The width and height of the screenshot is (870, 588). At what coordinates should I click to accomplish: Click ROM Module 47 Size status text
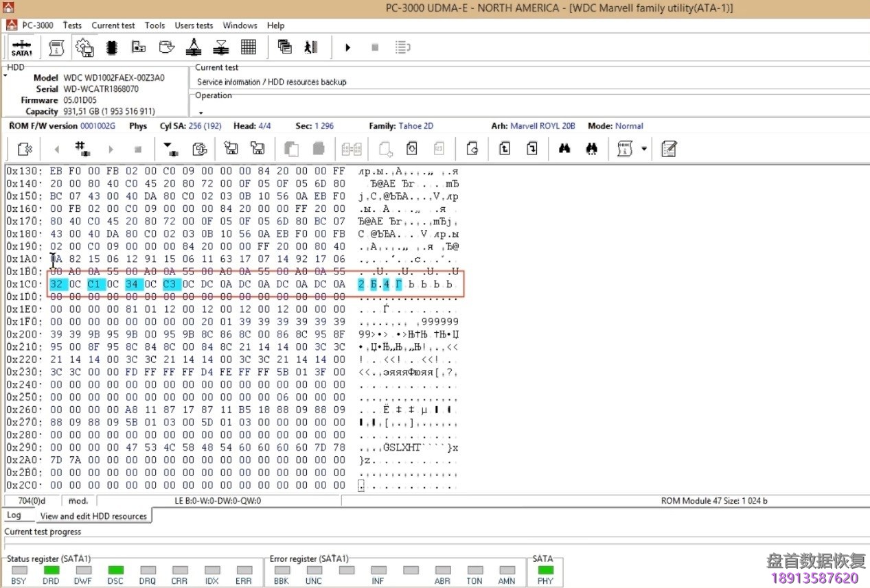(714, 501)
